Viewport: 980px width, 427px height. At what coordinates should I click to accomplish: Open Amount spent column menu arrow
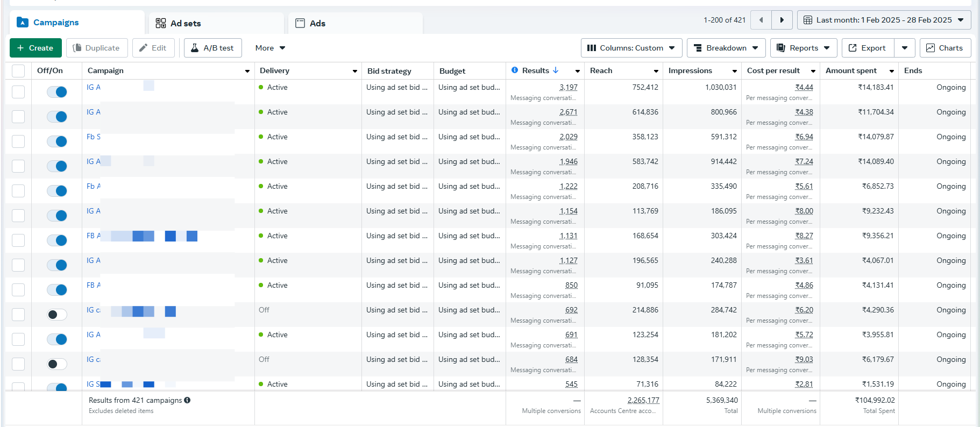click(x=892, y=71)
